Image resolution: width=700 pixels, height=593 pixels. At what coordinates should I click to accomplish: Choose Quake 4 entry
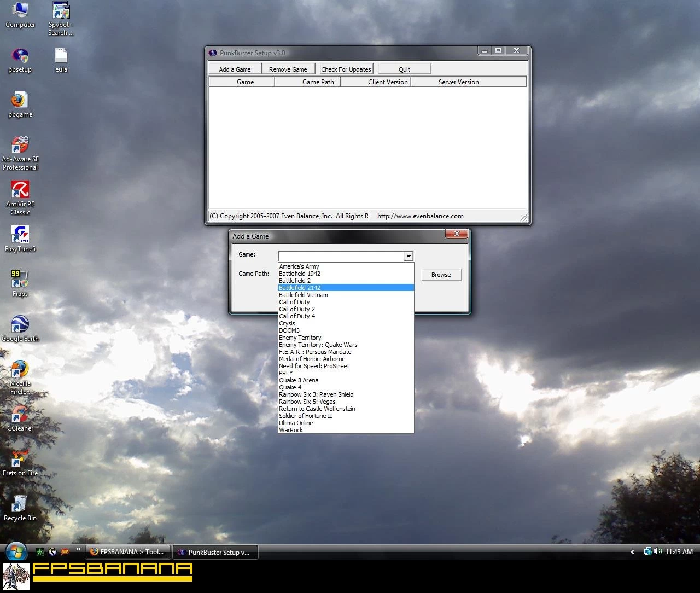coord(346,387)
